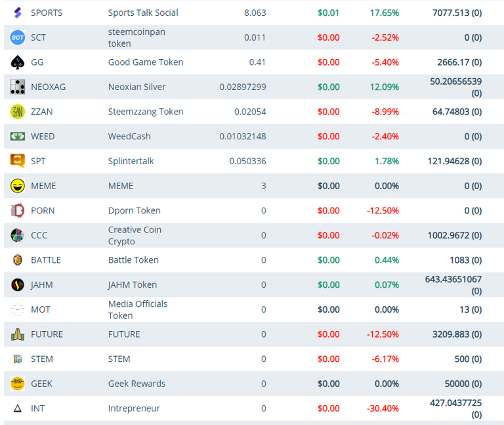Click the red -30.40% change value

[x=383, y=409]
